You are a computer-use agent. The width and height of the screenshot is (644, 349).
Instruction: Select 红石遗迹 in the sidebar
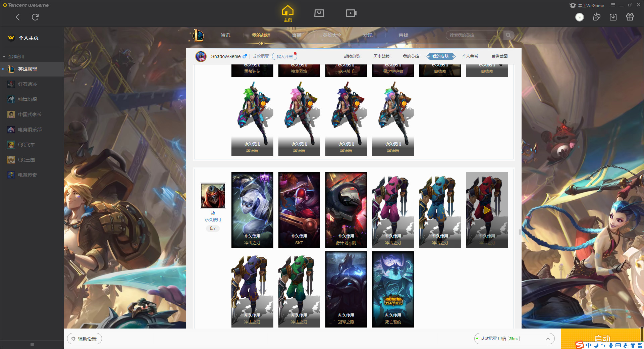(x=32, y=84)
